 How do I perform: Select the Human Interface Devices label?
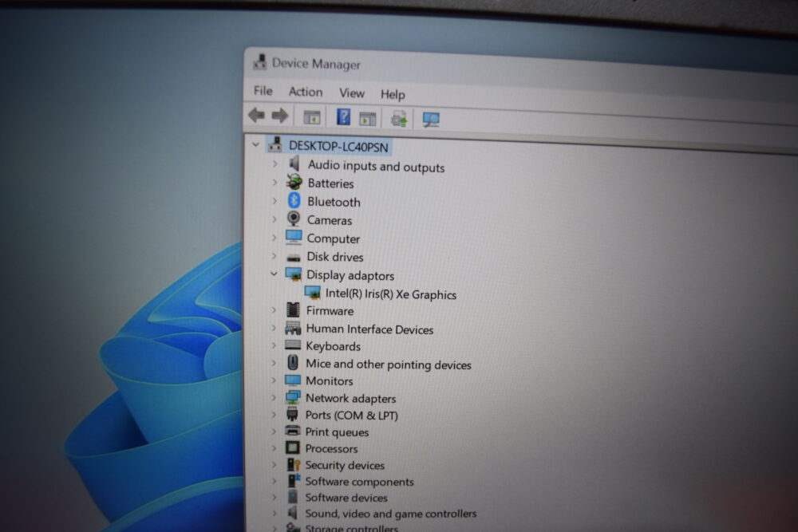[x=369, y=329]
